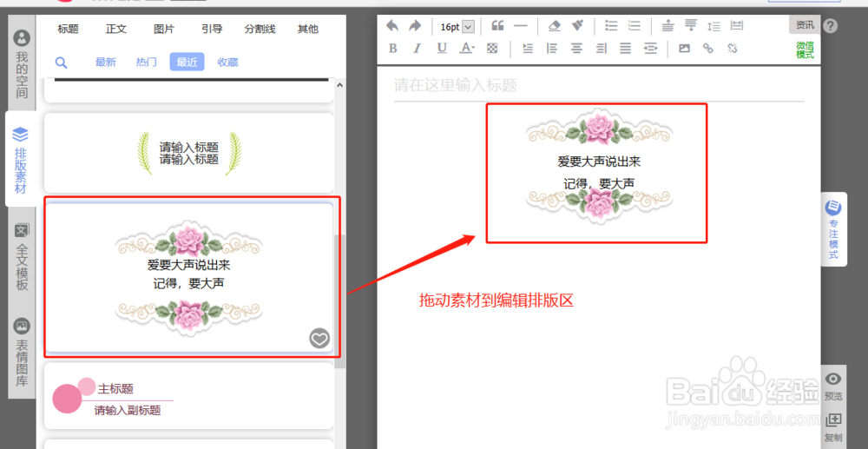
Task: Select the 最近 filter
Action: coord(187,62)
